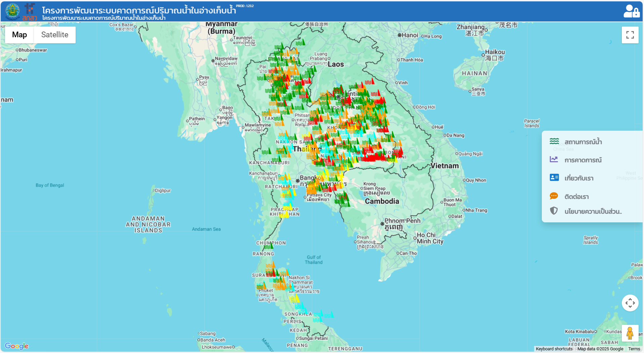Click the privacy policy shield icon

tap(554, 211)
